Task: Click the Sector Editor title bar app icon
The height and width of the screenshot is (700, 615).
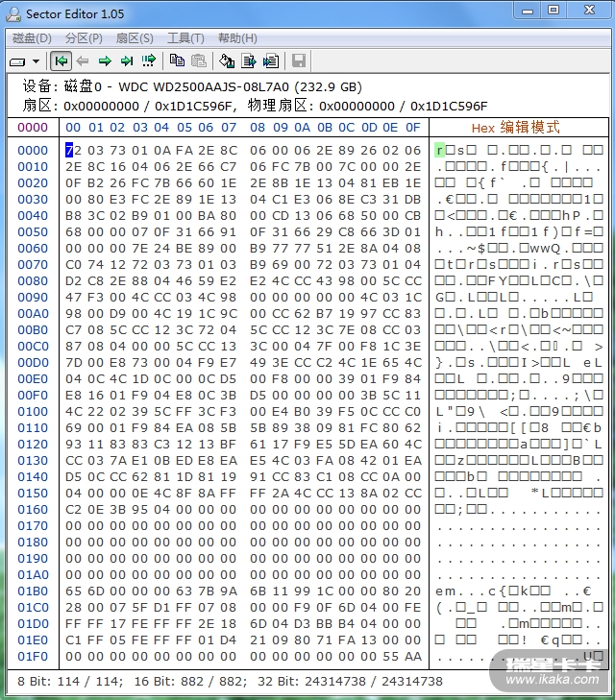Action: 13,13
